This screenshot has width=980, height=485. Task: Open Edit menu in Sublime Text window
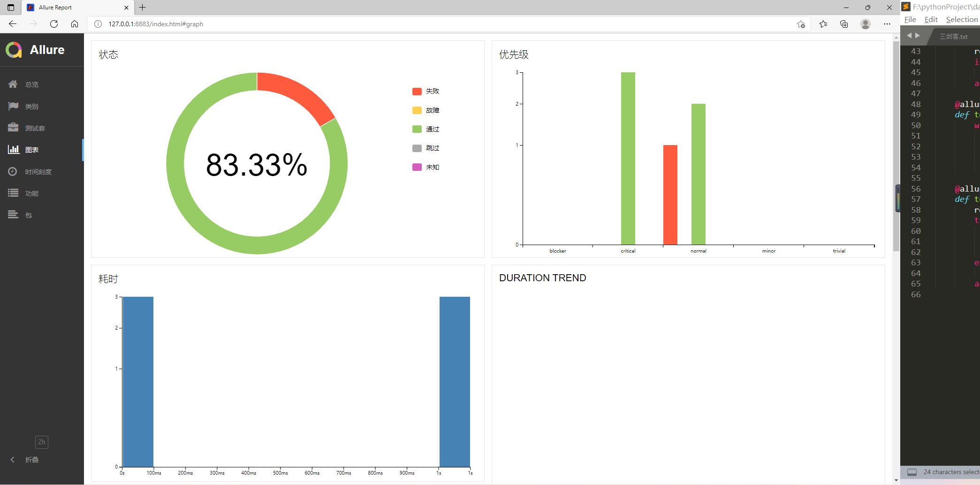(931, 20)
